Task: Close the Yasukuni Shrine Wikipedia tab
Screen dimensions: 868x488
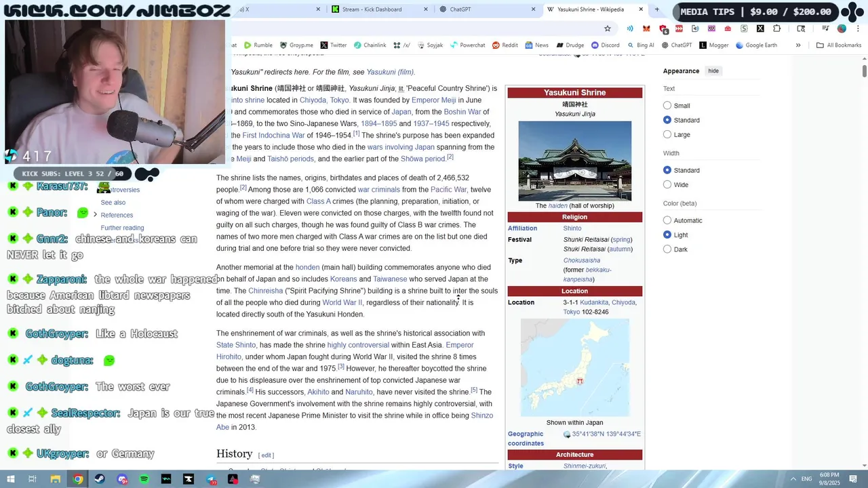Action: coord(640,9)
